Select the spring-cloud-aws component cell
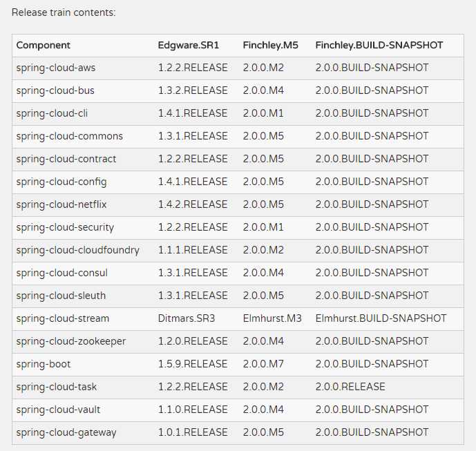 pyautogui.click(x=56, y=68)
